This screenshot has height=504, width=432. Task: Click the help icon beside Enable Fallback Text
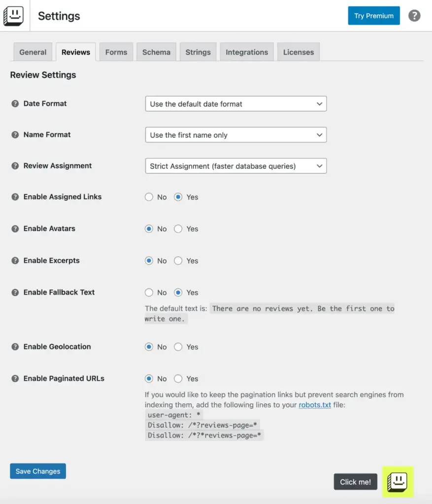click(14, 292)
